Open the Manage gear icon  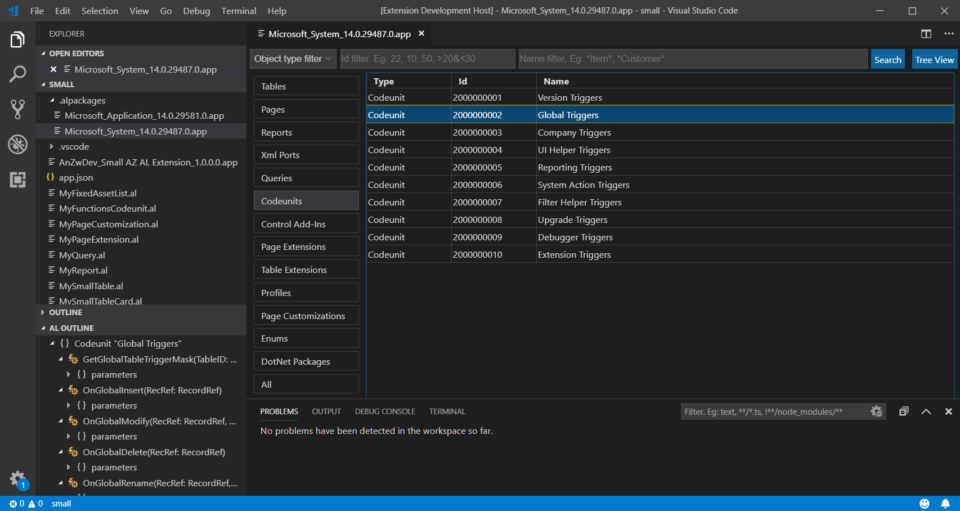coord(17,479)
